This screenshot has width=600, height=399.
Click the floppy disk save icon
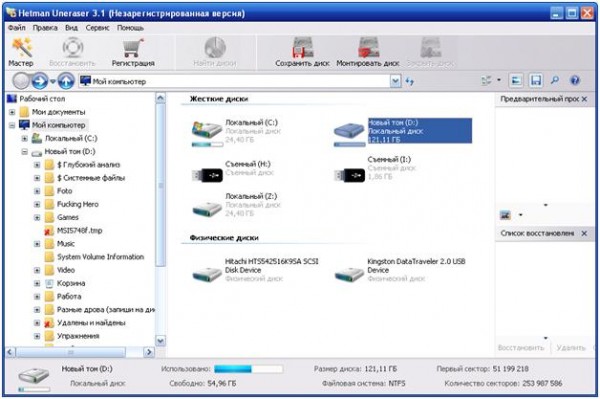[x=536, y=80]
